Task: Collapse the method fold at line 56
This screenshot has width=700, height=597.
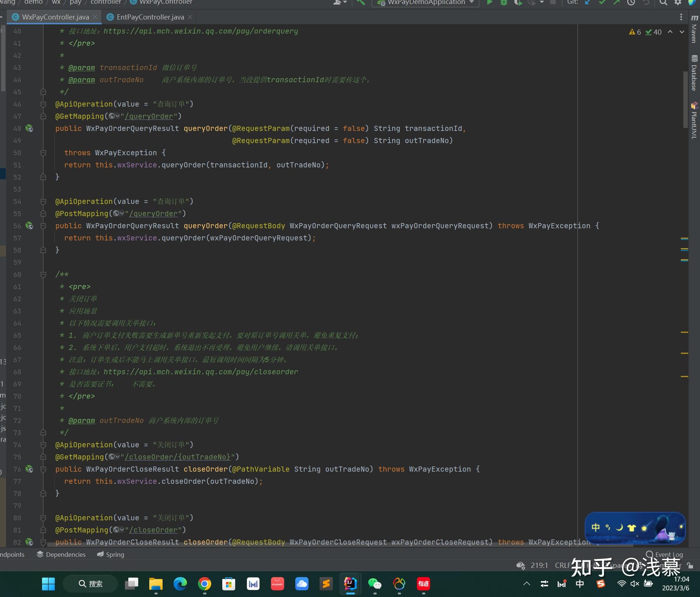Action: point(43,226)
